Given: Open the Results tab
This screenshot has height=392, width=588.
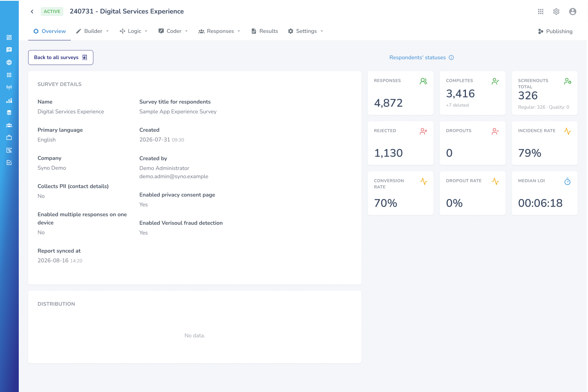Looking at the screenshot, I should click(264, 31).
